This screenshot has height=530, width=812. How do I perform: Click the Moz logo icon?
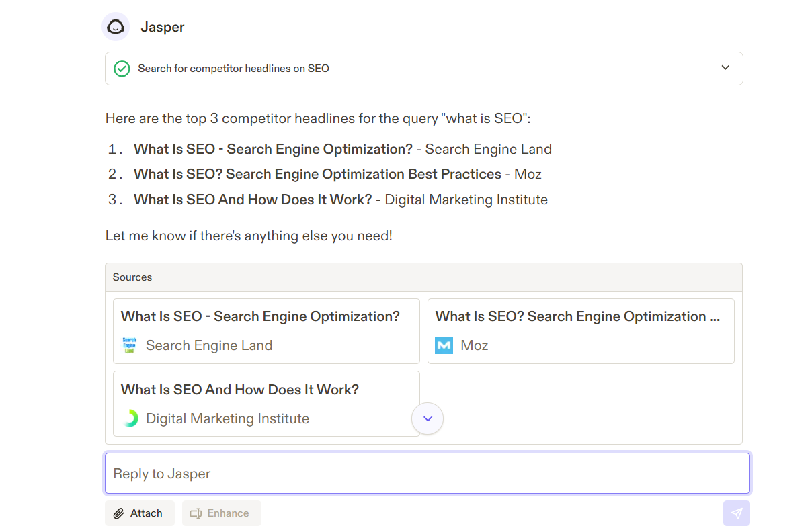444,345
